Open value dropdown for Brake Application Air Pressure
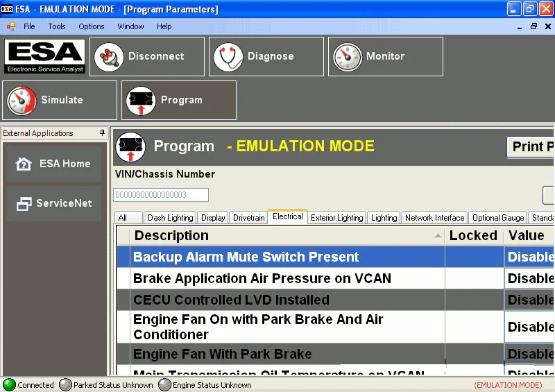 point(529,279)
